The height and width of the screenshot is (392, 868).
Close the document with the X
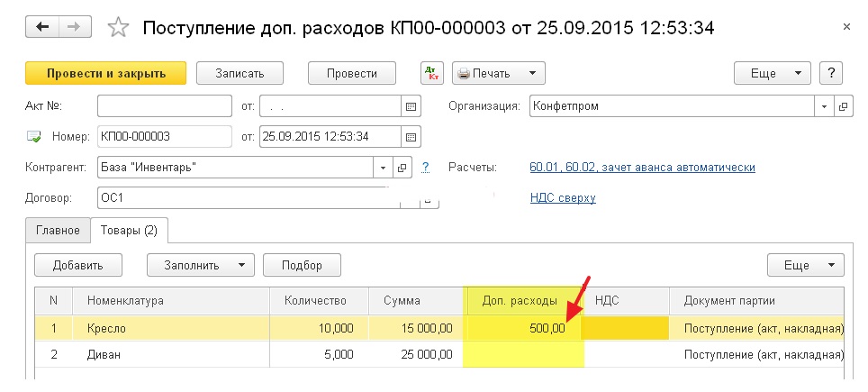pos(846,26)
